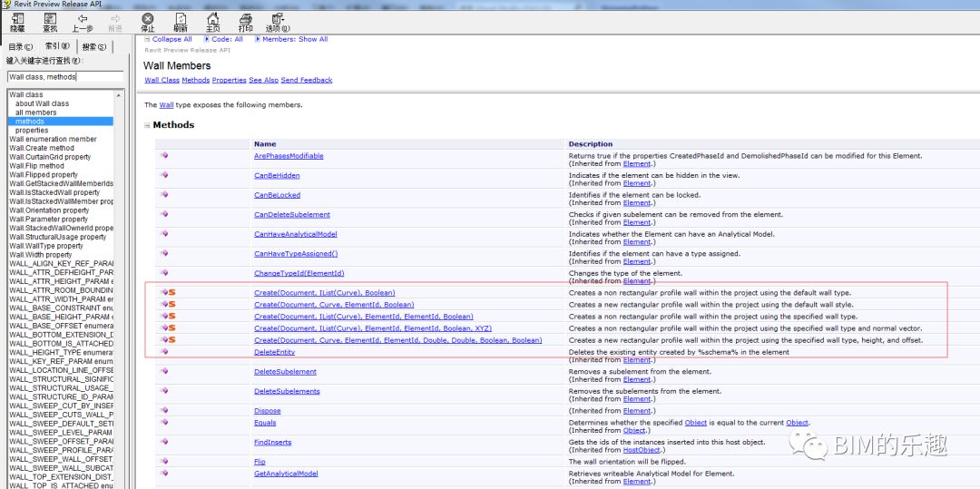Click method icon beside Flip
The image size is (980, 489).
(x=164, y=462)
